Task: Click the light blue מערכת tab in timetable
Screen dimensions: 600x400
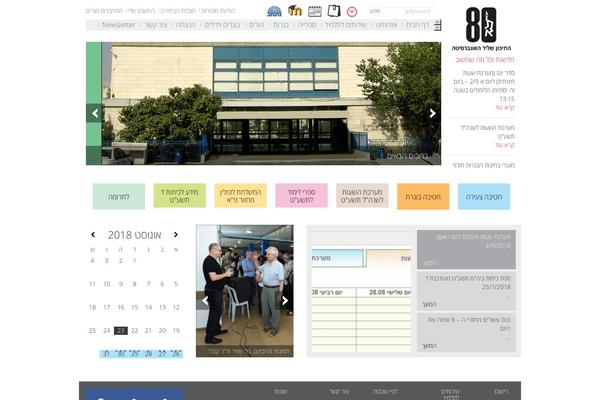Action: pos(337,258)
